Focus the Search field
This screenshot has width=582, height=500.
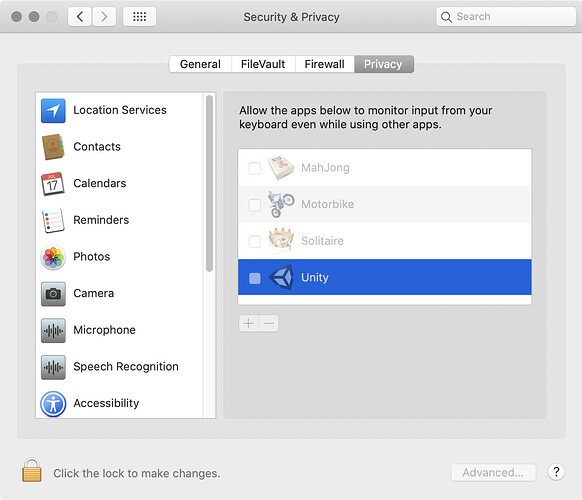click(x=506, y=17)
